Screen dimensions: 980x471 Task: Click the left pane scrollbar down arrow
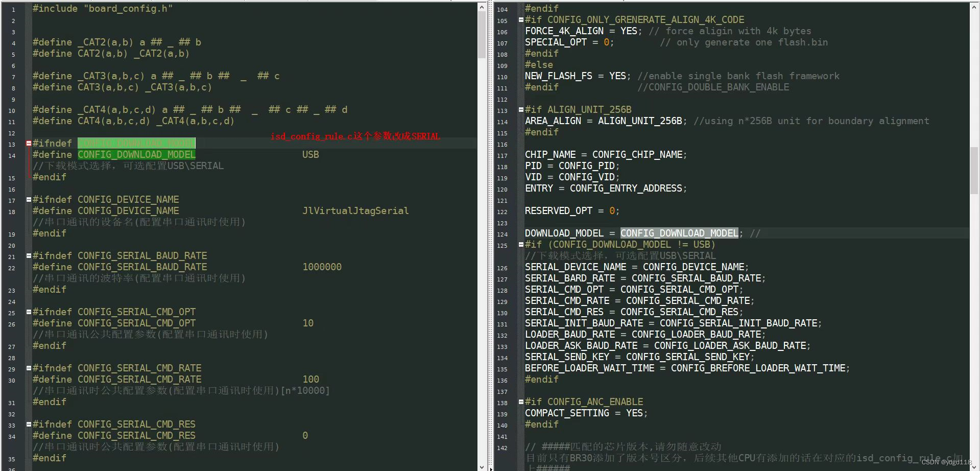(x=482, y=466)
